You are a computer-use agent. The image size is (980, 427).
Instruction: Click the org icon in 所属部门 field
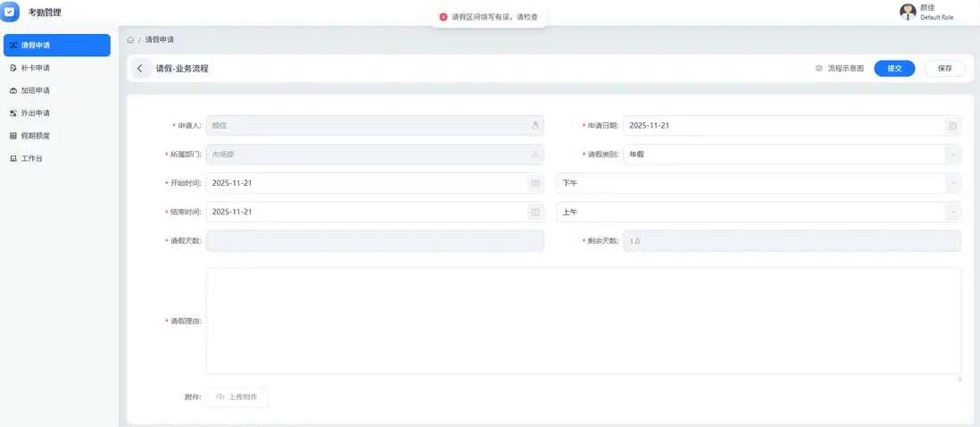535,155
